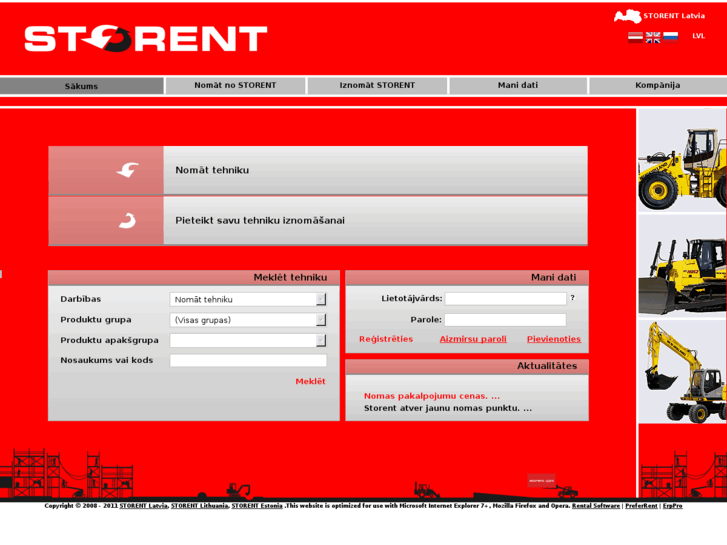This screenshot has height=545, width=727.
Task: Expand the Darbības dropdown
Action: 248,299
